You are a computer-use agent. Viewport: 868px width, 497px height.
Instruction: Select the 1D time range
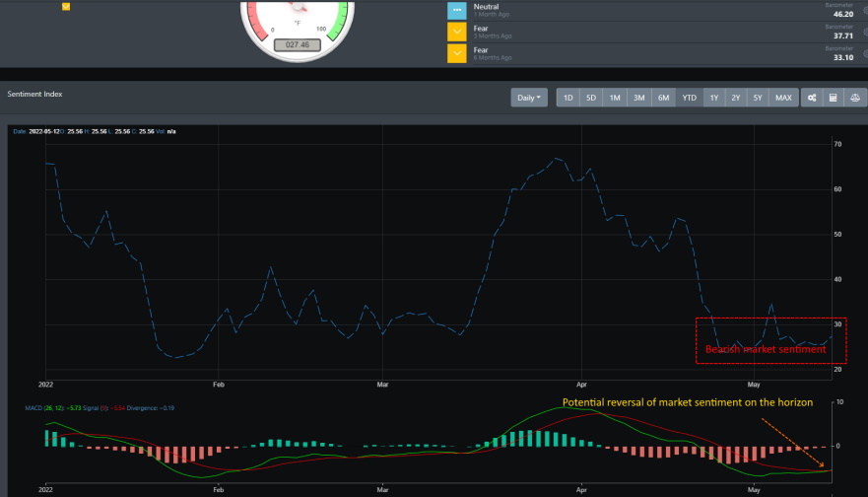click(568, 98)
